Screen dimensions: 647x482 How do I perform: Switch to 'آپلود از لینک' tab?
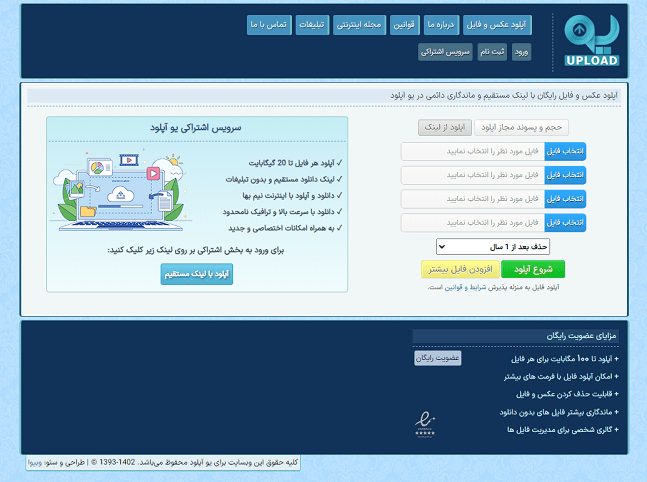click(x=445, y=128)
